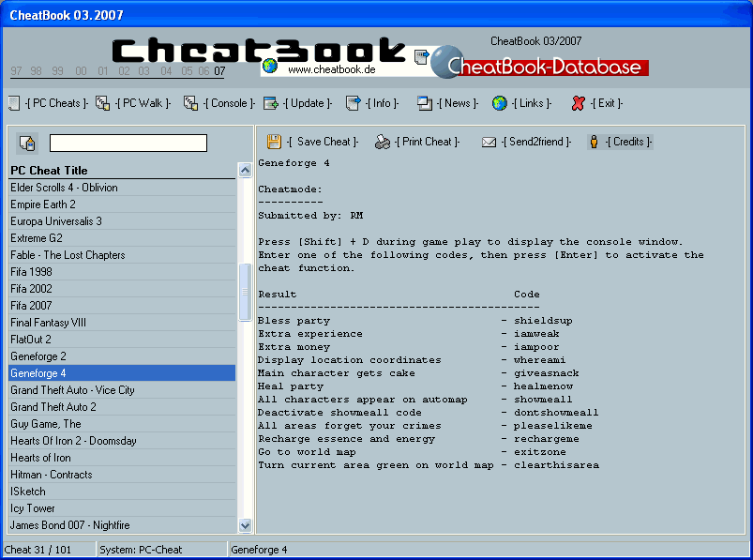Select the year 07 in the edition bar
This screenshot has height=560, width=753.
[x=218, y=71]
